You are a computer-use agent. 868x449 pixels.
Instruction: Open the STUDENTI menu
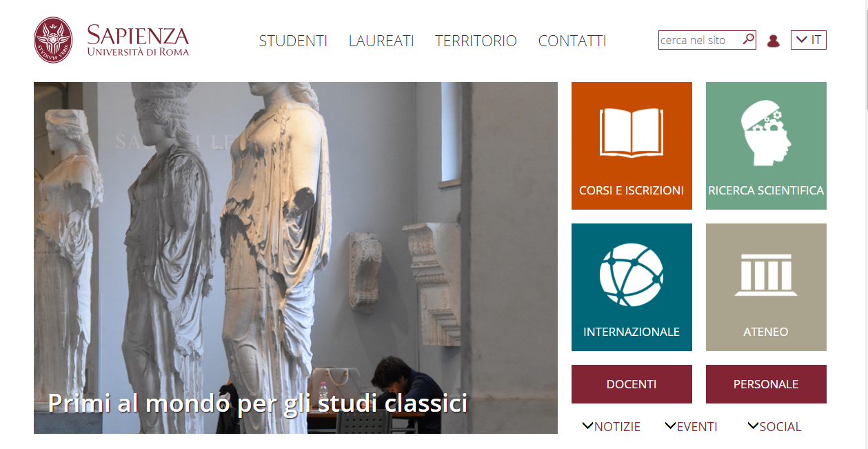pyautogui.click(x=293, y=41)
